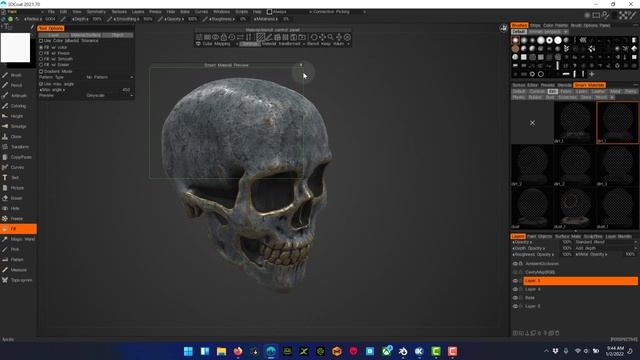
Task: Switch to the Layer Blending tab
Action: tap(619, 236)
